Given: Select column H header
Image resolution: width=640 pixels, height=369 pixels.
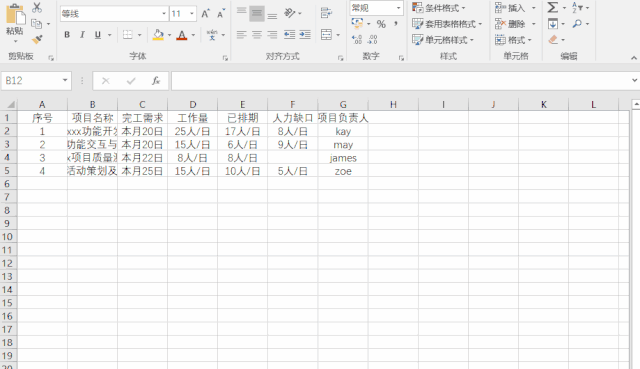Looking at the screenshot, I should click(x=393, y=105).
